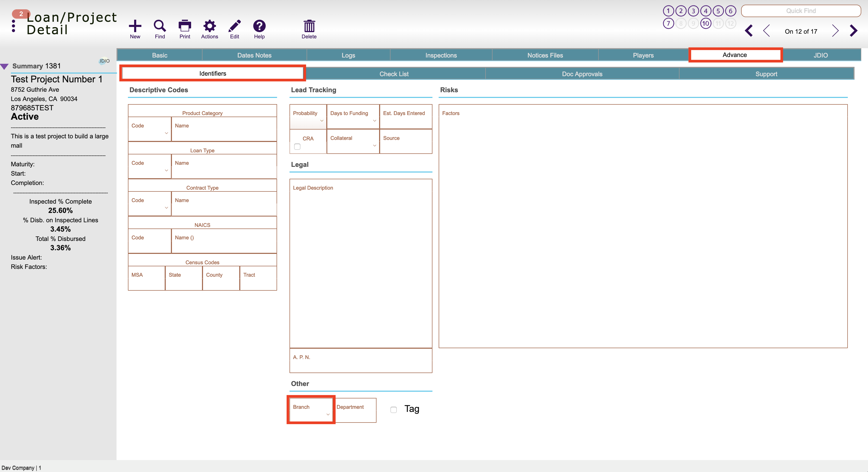Switch to the Inspections tab

click(x=440, y=55)
